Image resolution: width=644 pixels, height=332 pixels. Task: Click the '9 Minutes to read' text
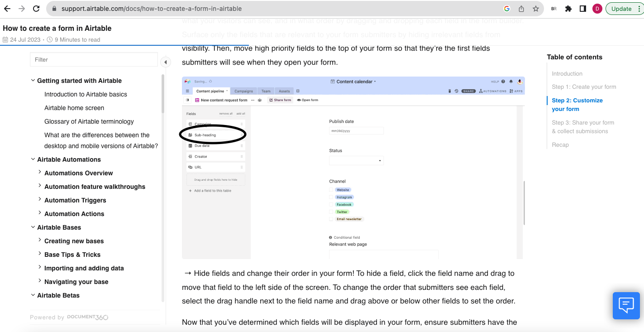[77, 40]
